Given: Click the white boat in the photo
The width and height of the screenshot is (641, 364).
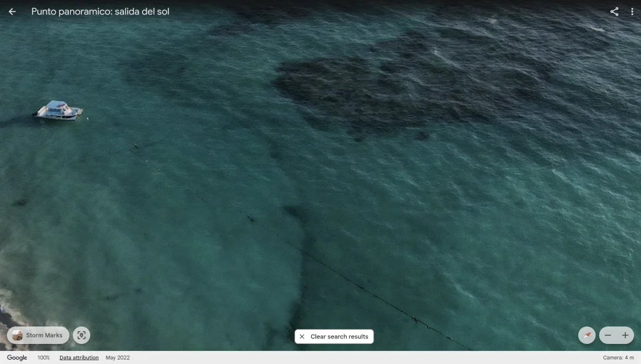Looking at the screenshot, I should 59,110.
